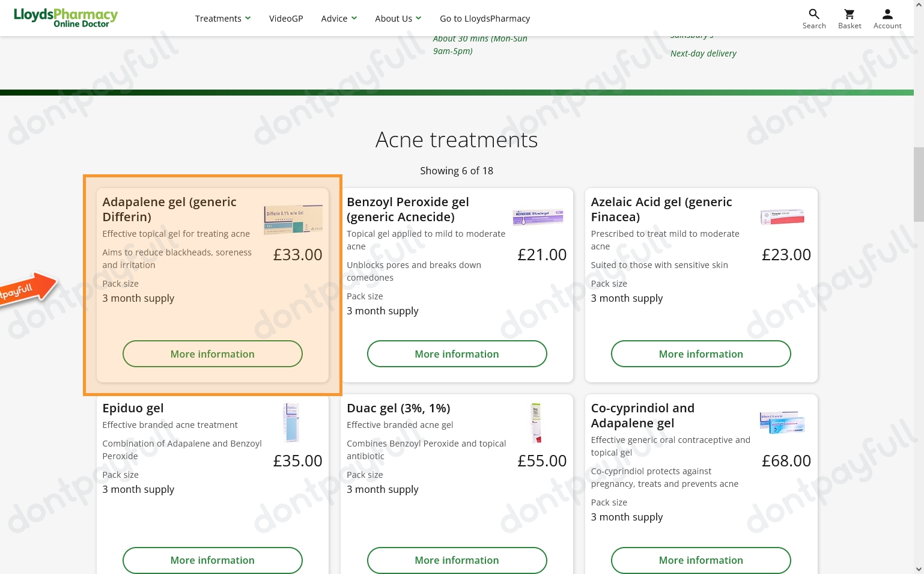Select the Next-day delivery text
Screen dimensions: 924x574
[704, 53]
